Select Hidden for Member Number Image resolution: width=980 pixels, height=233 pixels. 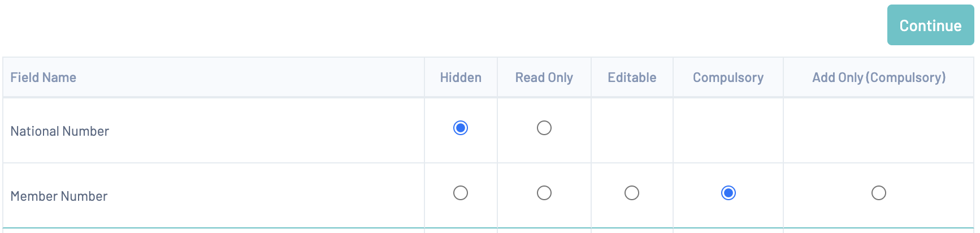coord(461,193)
